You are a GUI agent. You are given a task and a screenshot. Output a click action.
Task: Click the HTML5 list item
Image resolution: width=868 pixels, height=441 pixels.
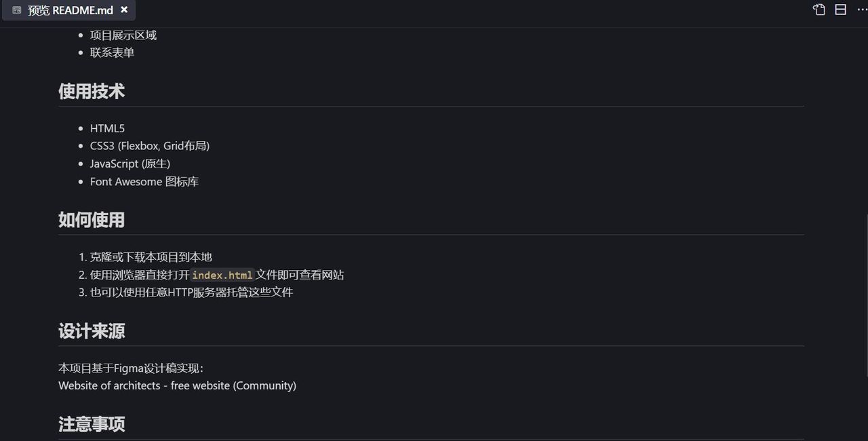coord(107,128)
